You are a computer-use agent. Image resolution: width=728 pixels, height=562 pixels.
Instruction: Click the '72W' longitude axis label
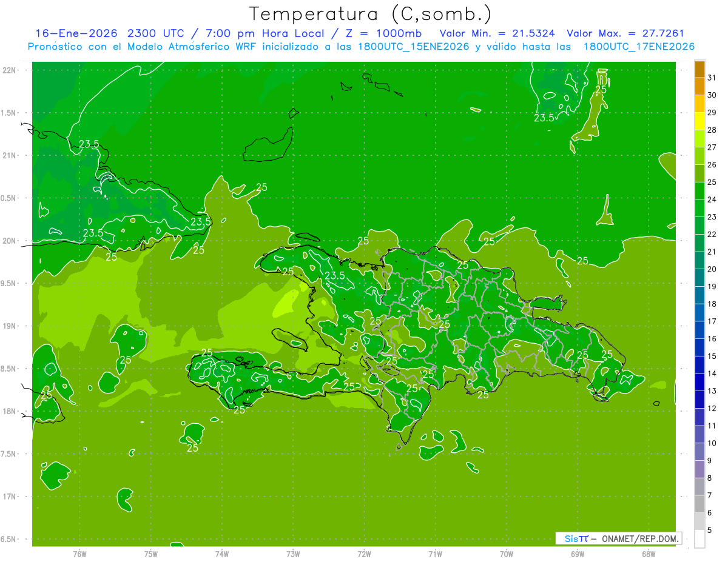pyautogui.click(x=364, y=554)
